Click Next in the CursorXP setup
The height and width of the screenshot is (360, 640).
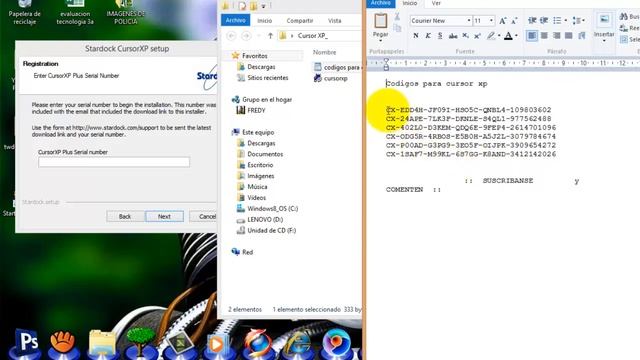pyautogui.click(x=164, y=216)
